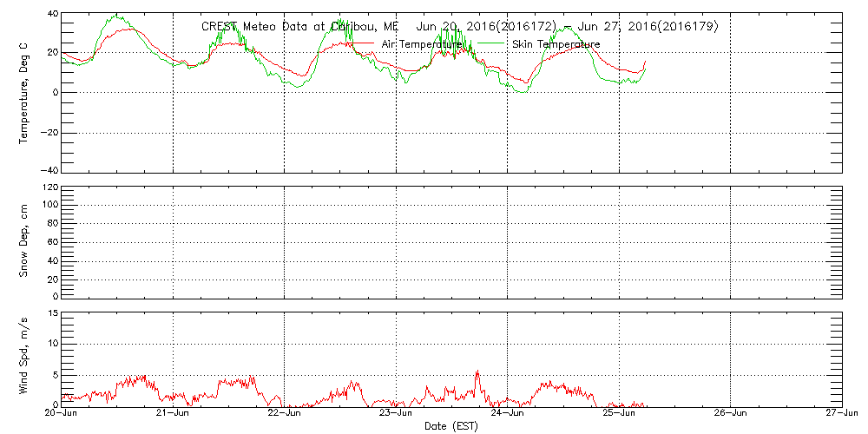Select the 21-Jun date tick label
Image resolution: width=868 pixels, height=434 pixels.
pyautogui.click(x=173, y=413)
